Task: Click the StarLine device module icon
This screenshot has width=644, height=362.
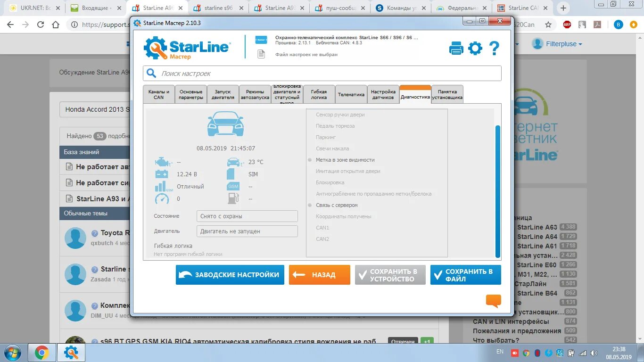Action: tap(261, 40)
